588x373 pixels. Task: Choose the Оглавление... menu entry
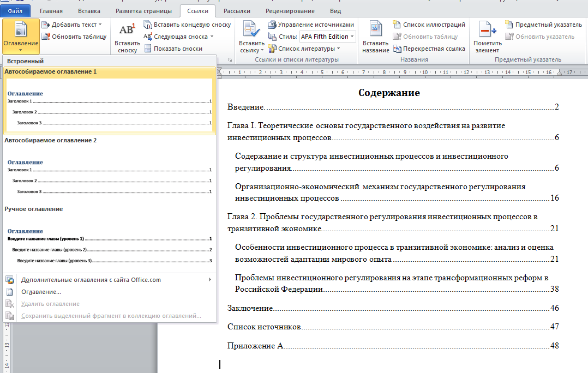41,292
